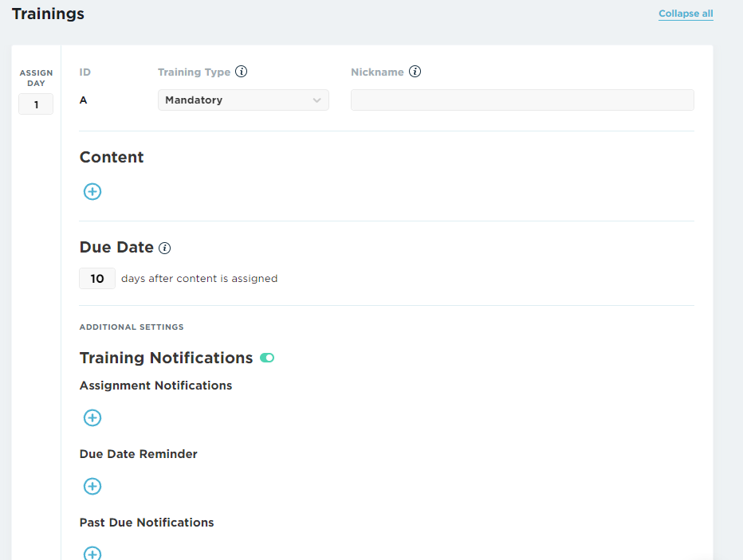Toggle off Training Notifications switch
The image size is (743, 560).
[267, 358]
